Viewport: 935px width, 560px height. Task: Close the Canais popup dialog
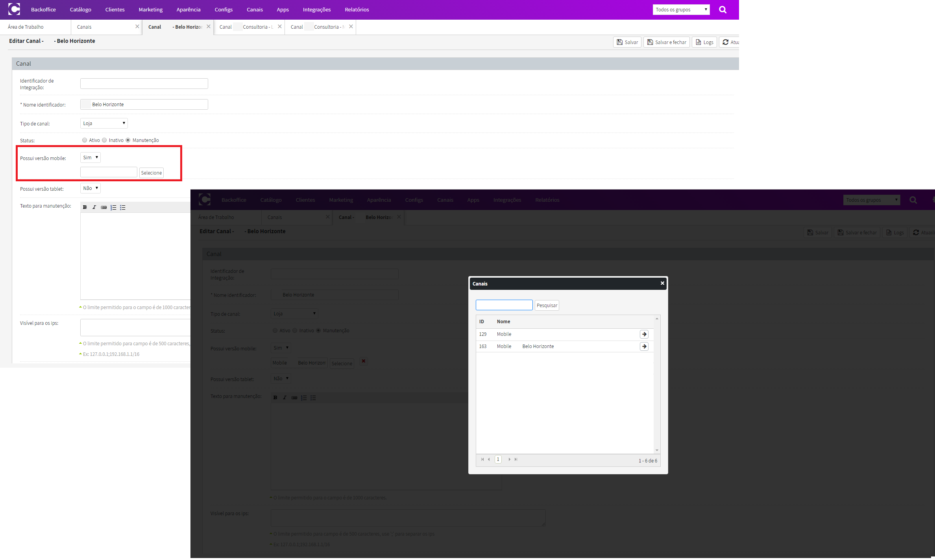pyautogui.click(x=662, y=283)
